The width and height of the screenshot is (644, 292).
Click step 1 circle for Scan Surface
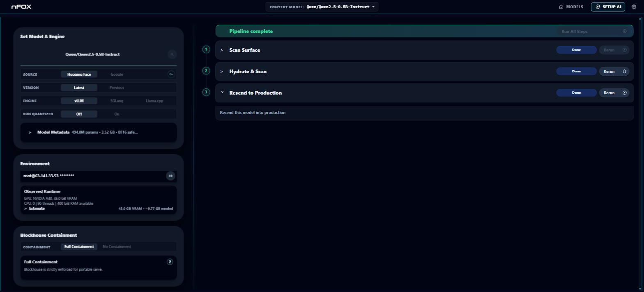point(206,49)
